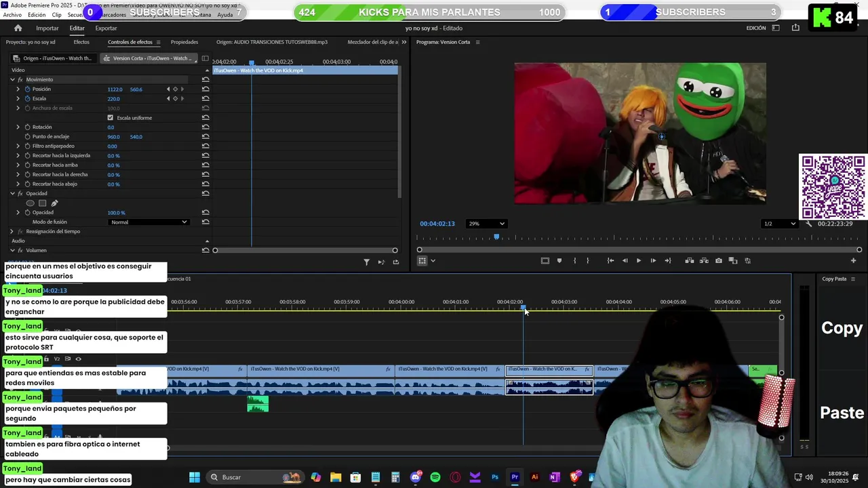Open button editor plus icon
Viewport: 868px width, 488px height.
(x=853, y=261)
